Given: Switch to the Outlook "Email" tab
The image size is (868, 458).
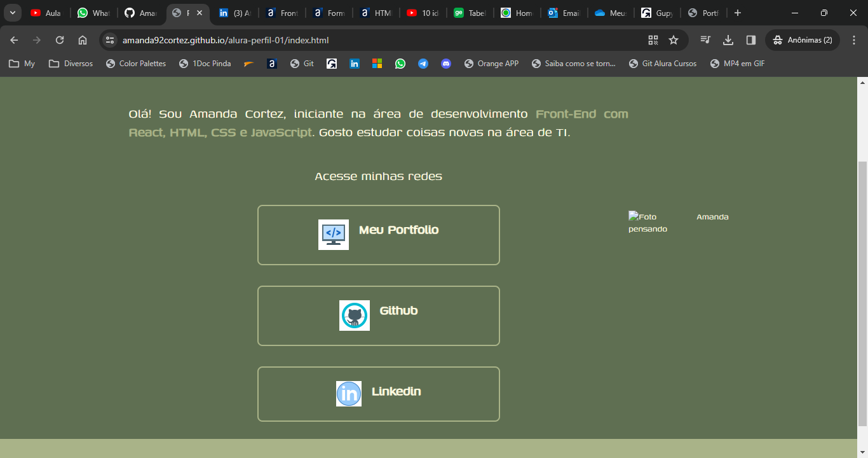Looking at the screenshot, I should tap(563, 13).
